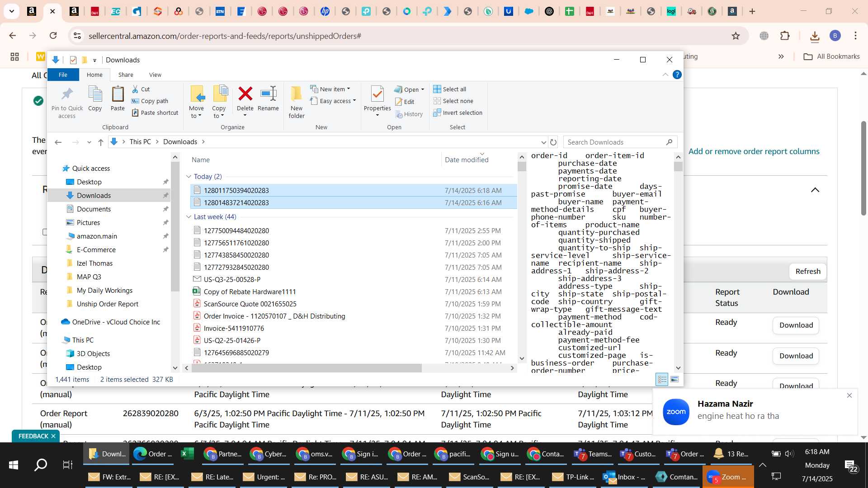868x488 pixels.
Task: Sort by Date modified column header
Action: [x=467, y=160]
